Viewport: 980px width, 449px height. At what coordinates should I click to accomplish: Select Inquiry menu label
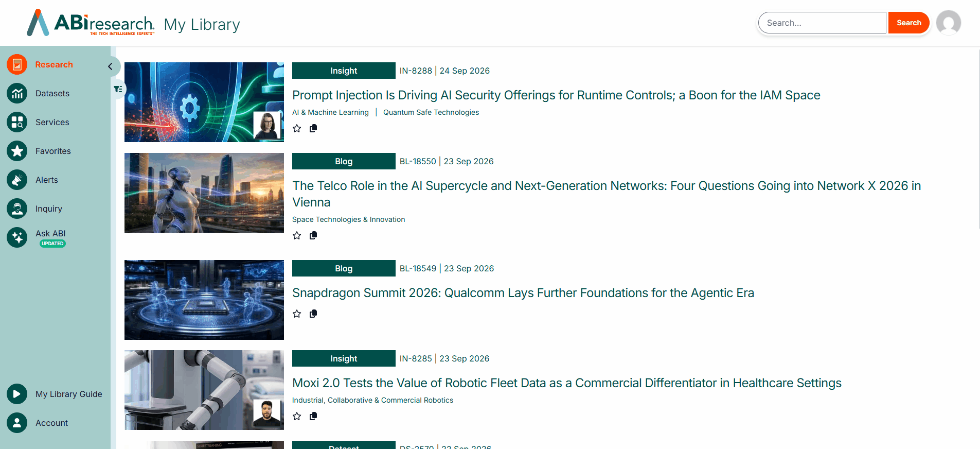[x=49, y=209]
